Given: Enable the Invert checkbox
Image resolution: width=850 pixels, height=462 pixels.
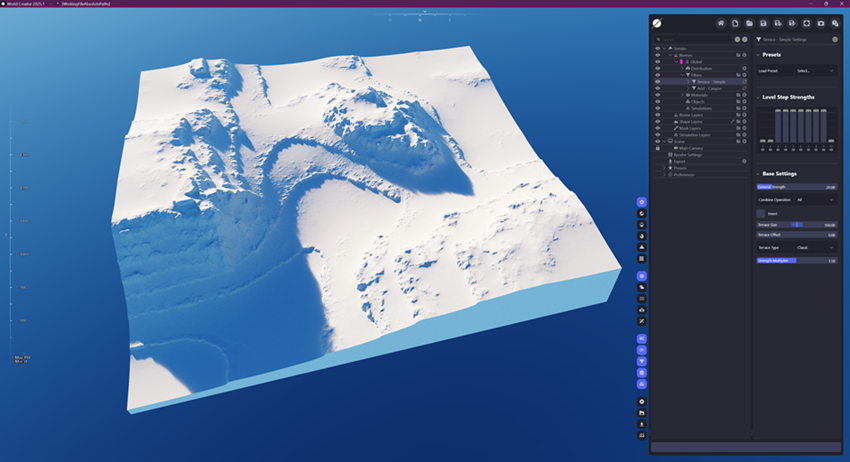Looking at the screenshot, I should (x=761, y=213).
